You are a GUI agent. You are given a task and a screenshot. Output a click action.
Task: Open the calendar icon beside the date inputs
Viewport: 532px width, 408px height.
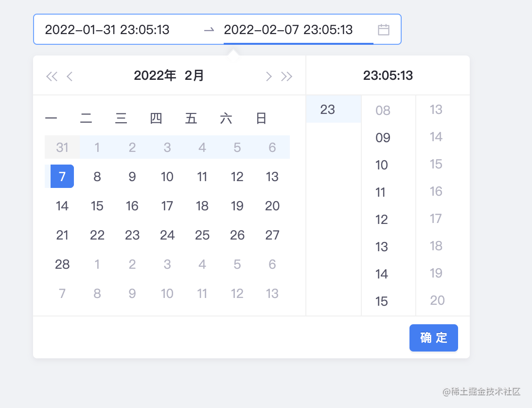(384, 30)
